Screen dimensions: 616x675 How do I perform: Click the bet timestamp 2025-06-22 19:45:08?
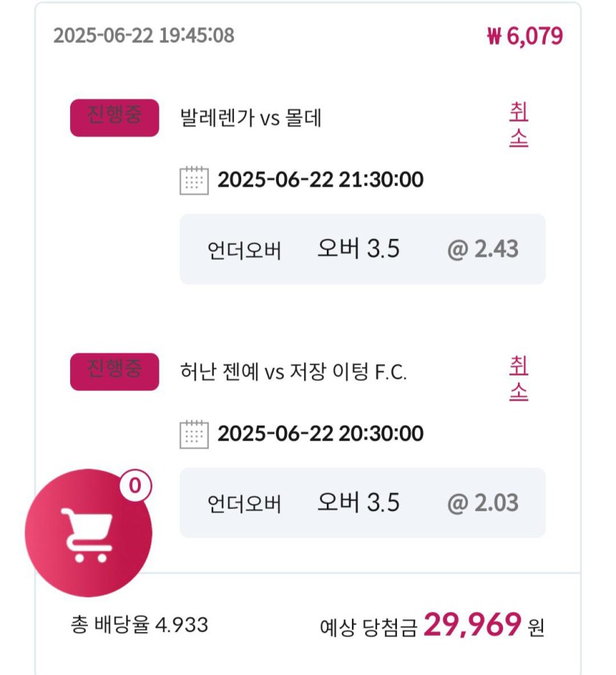pyautogui.click(x=144, y=35)
